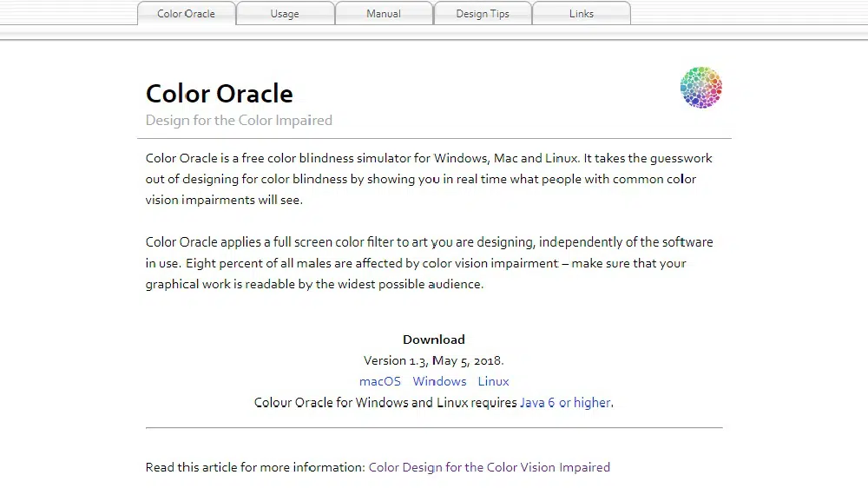Click the paragraph starting with Color Oracle applies
This screenshot has height=488, width=868.
click(x=429, y=263)
